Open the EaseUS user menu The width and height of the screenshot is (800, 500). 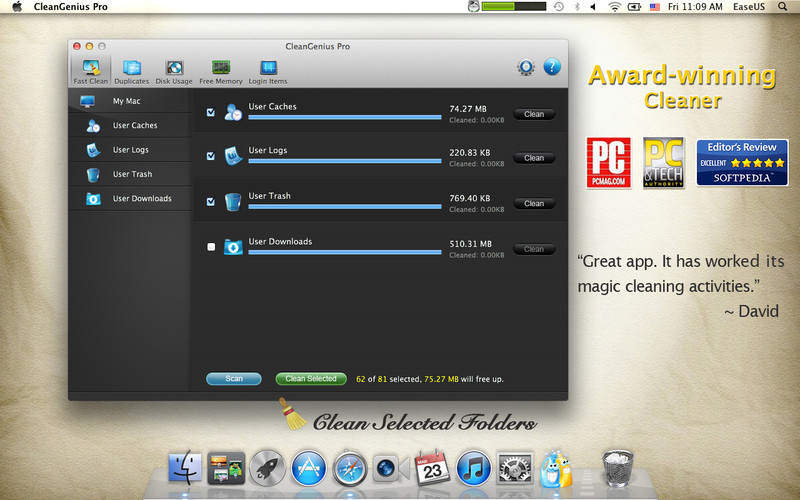click(x=748, y=7)
